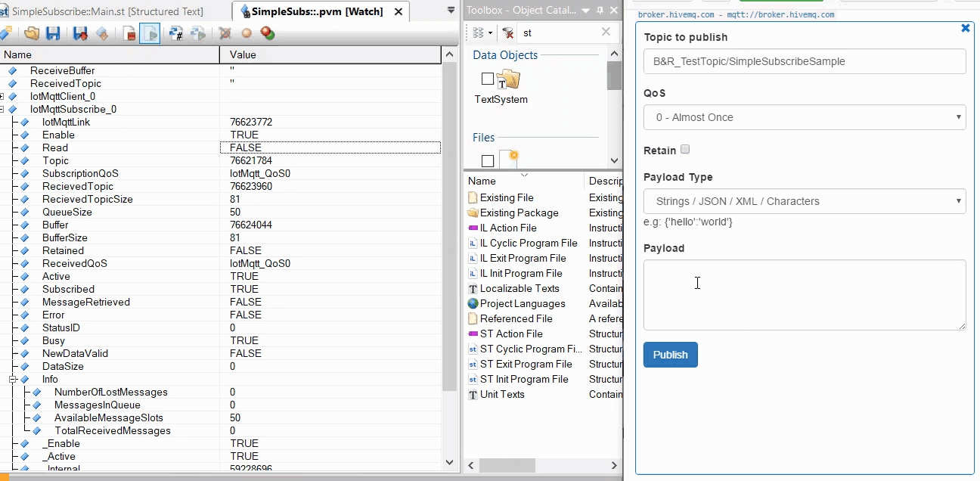This screenshot has width=980, height=481.
Task: Click the Payload text area
Action: point(805,295)
